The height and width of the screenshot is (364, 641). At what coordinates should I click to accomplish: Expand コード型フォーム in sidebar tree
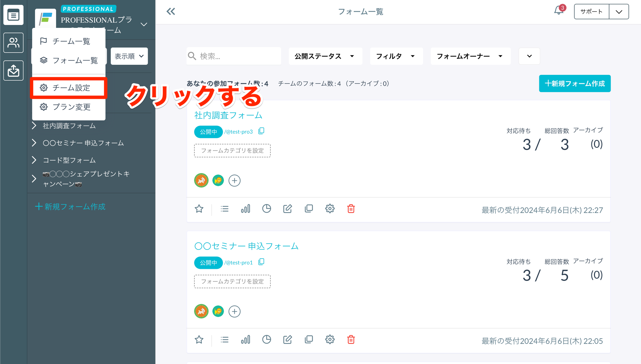click(34, 160)
